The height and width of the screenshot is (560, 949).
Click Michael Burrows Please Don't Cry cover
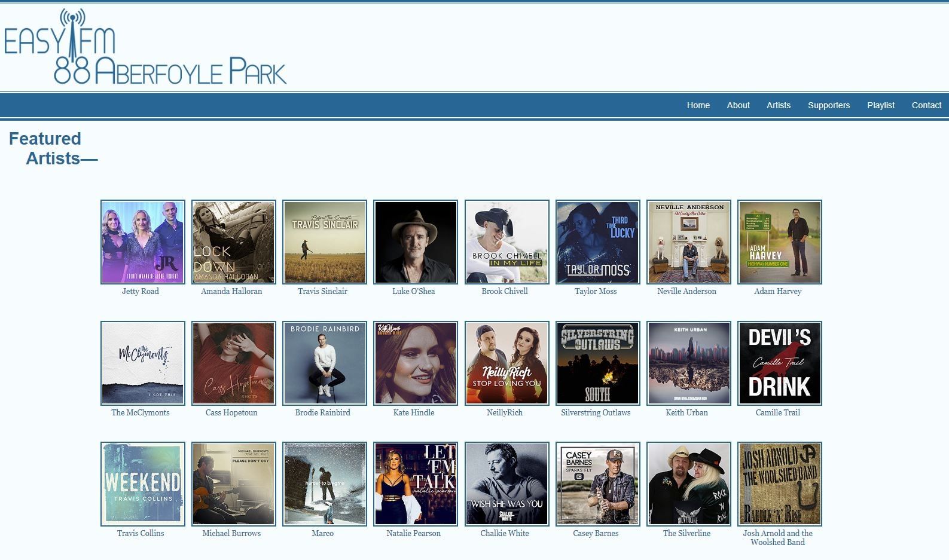click(x=234, y=484)
